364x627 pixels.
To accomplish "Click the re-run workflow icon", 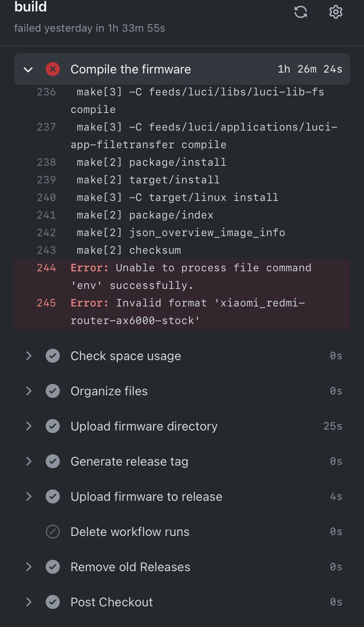I will click(x=301, y=12).
